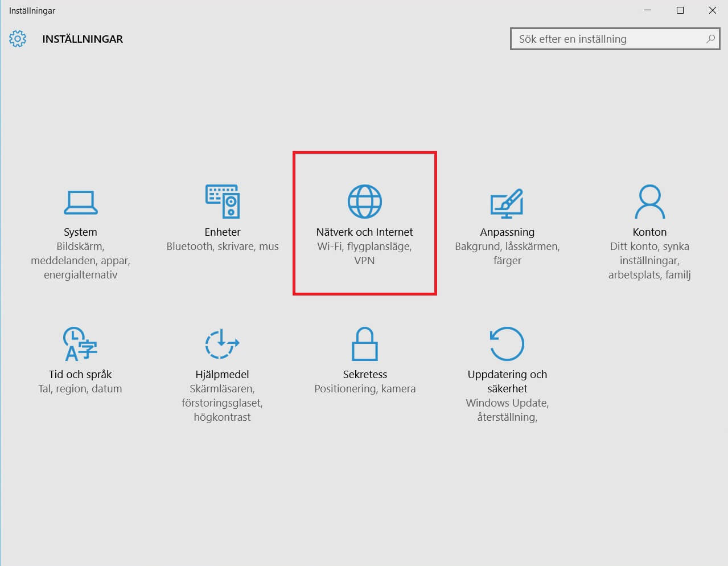This screenshot has width=728, height=566.
Task: Select the 'System' label
Action: coord(80,232)
